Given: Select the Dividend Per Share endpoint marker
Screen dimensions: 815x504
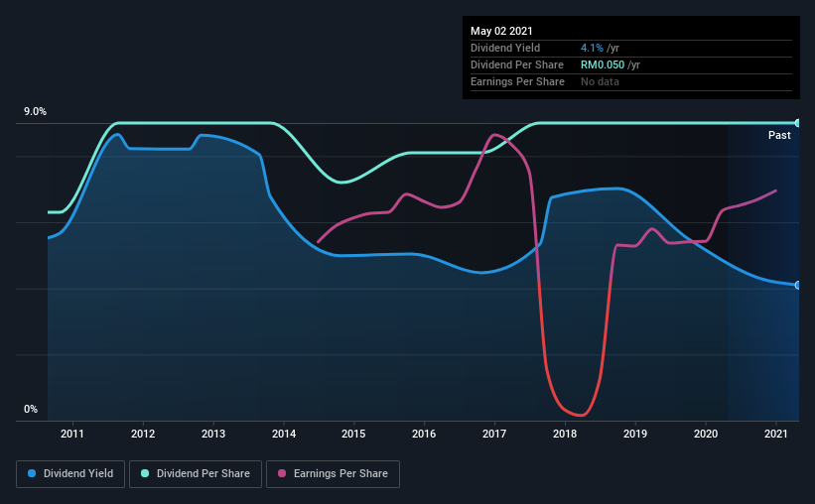Looking at the screenshot, I should (798, 123).
